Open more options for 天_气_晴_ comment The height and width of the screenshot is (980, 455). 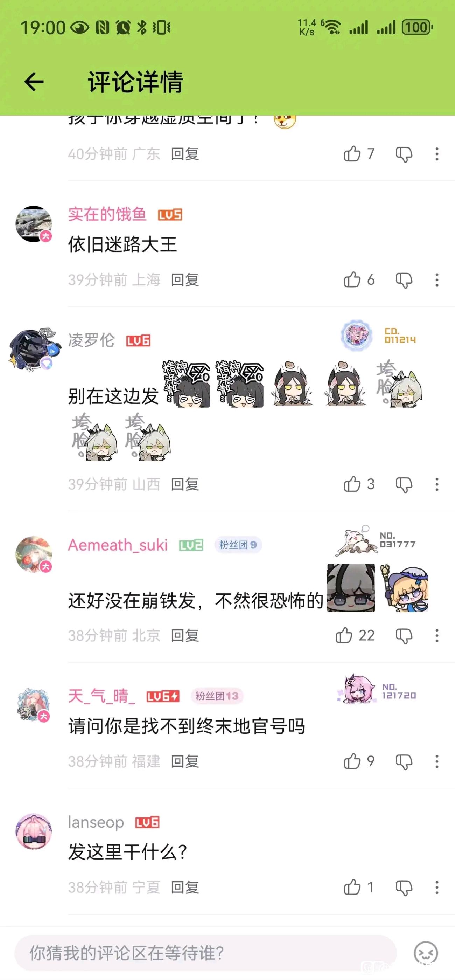click(437, 761)
